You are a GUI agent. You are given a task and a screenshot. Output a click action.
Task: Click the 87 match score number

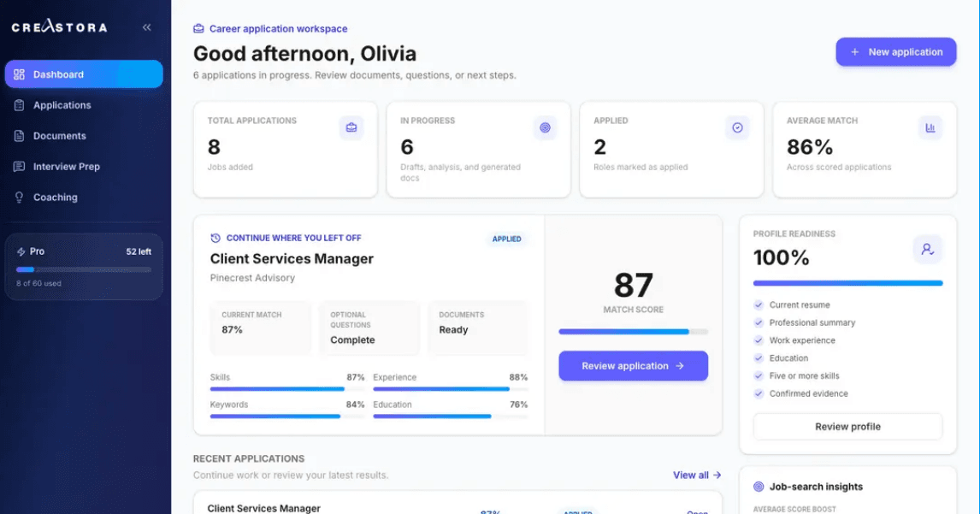point(633,285)
